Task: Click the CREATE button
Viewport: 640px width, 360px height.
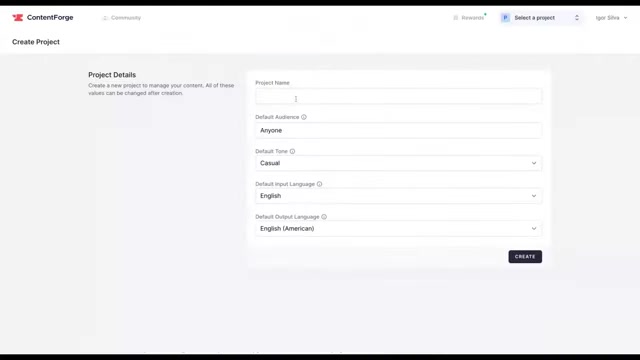Action: tap(525, 257)
